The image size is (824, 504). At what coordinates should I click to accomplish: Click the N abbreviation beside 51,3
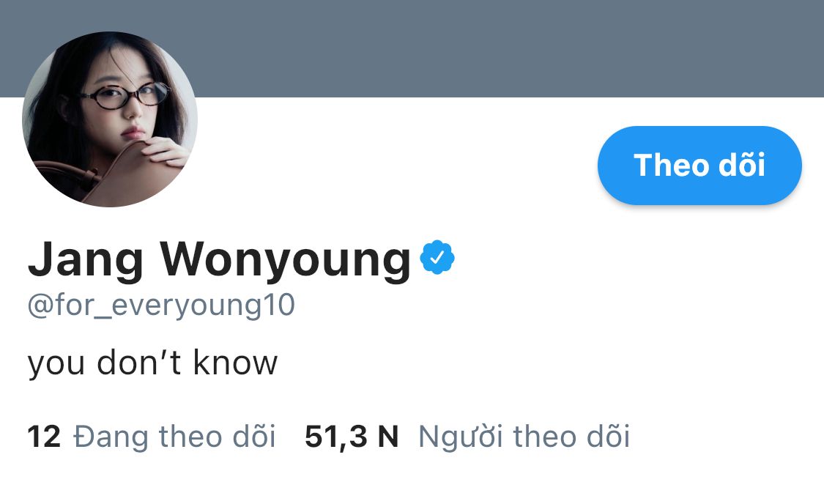pos(388,436)
